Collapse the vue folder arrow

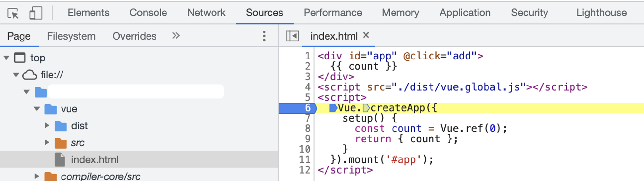pyautogui.click(x=37, y=109)
